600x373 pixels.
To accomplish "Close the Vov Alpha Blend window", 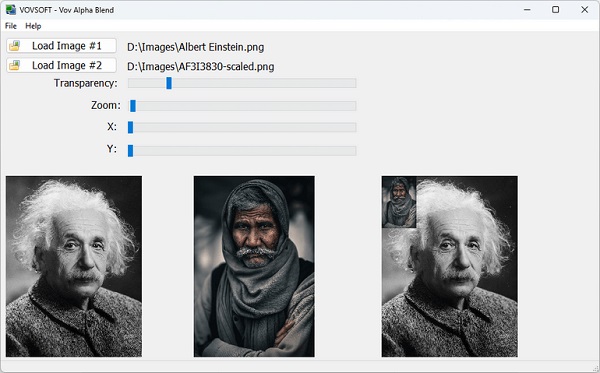I will (x=585, y=10).
